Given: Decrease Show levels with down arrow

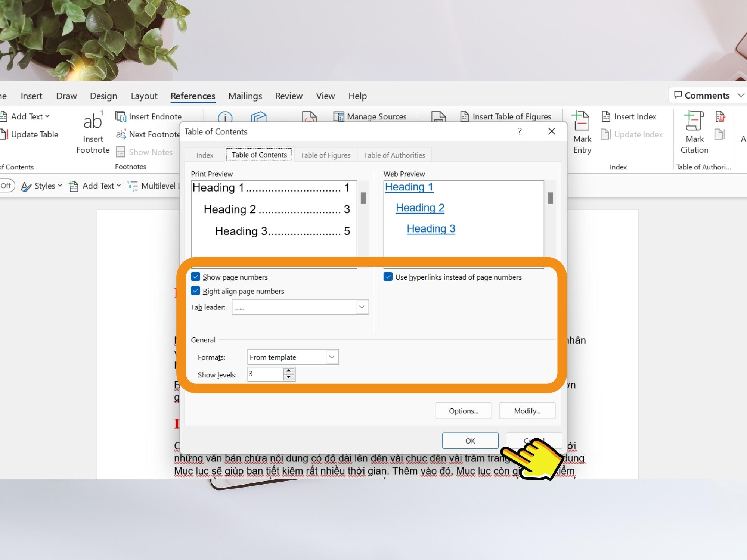Looking at the screenshot, I should pos(288,377).
